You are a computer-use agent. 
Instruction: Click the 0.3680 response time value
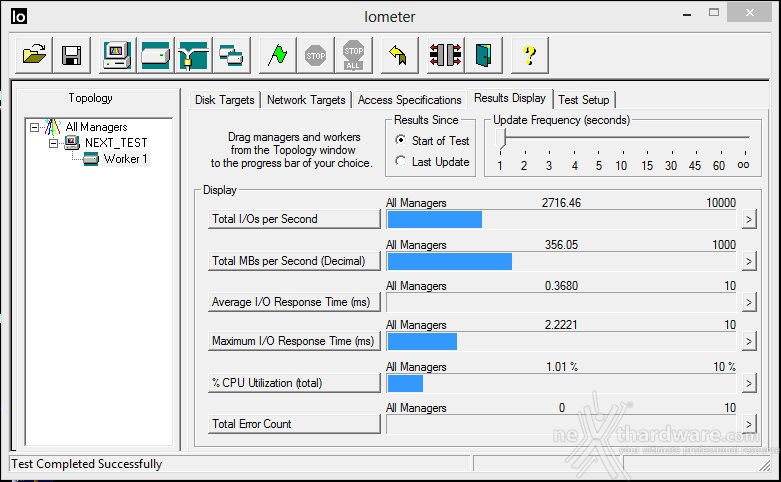pyautogui.click(x=561, y=285)
